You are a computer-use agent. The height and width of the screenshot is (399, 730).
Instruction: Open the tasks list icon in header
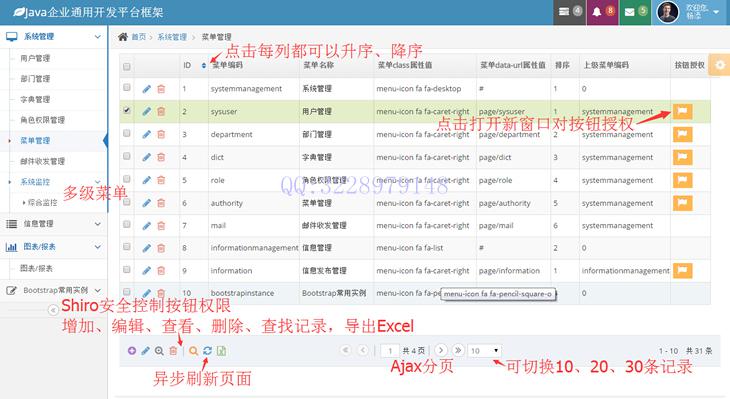(x=564, y=12)
